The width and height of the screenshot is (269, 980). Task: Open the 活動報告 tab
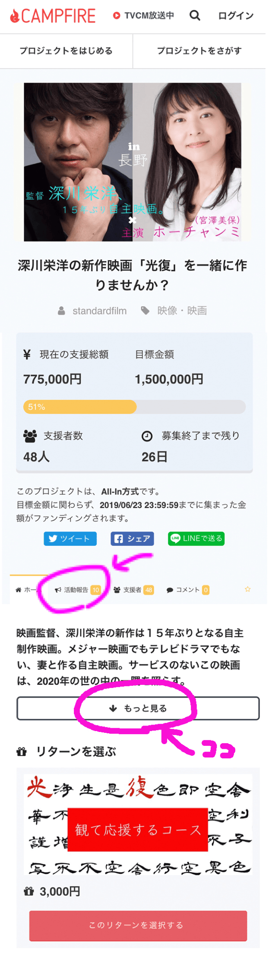(76, 590)
